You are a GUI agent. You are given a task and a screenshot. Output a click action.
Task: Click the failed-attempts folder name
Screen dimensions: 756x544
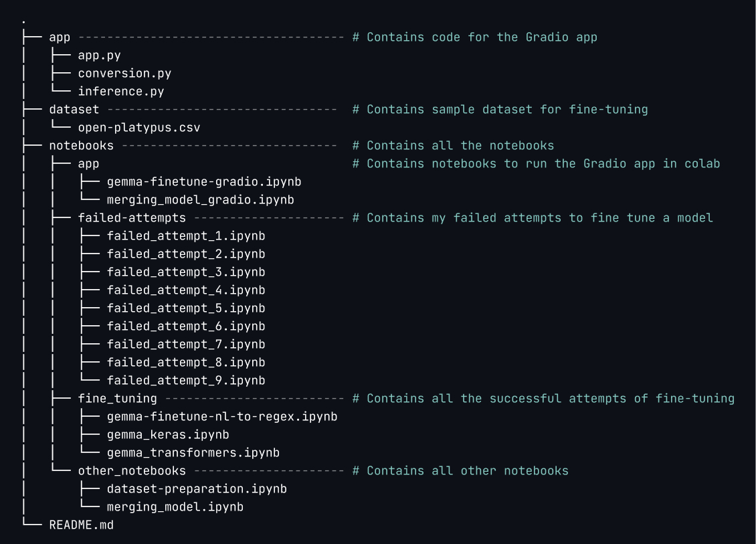pyautogui.click(x=132, y=218)
